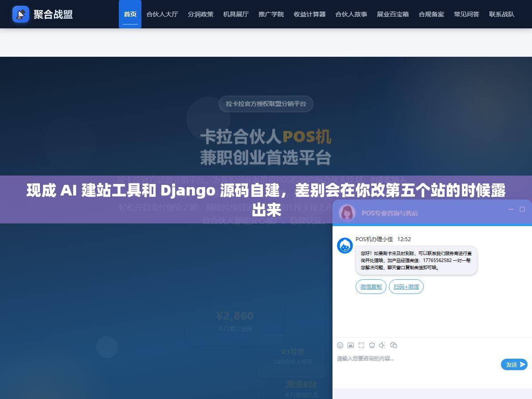Click the 聚合战盟 brand name text
Image resolution: width=532 pixels, height=399 pixels.
pos(53,14)
